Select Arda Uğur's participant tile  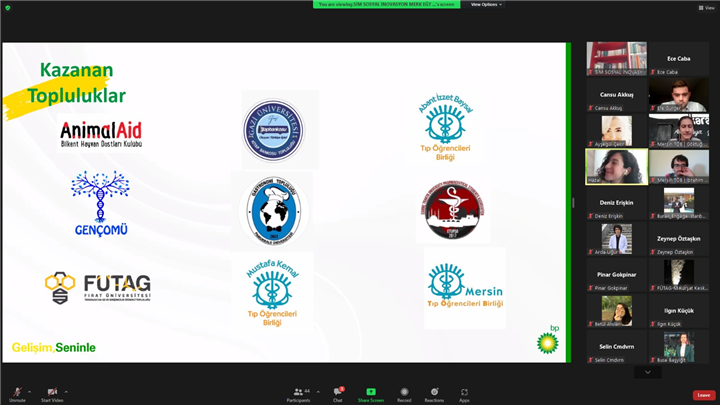pyautogui.click(x=616, y=239)
